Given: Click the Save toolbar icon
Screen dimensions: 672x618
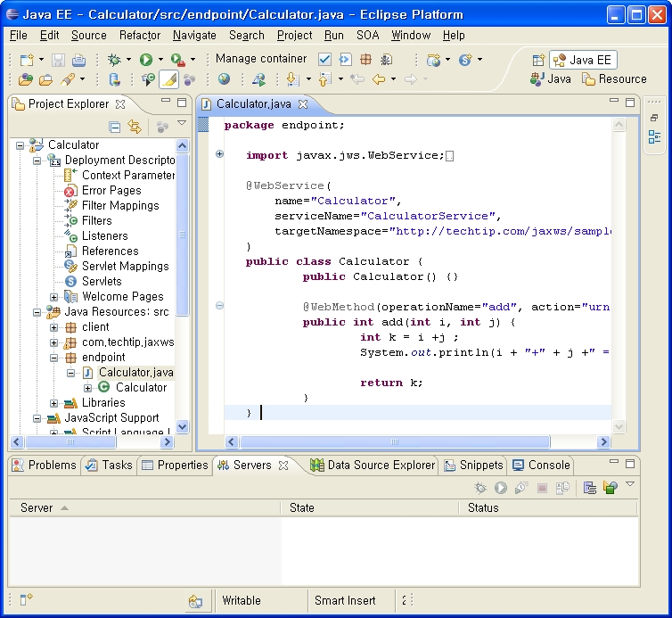Looking at the screenshot, I should point(58,60).
